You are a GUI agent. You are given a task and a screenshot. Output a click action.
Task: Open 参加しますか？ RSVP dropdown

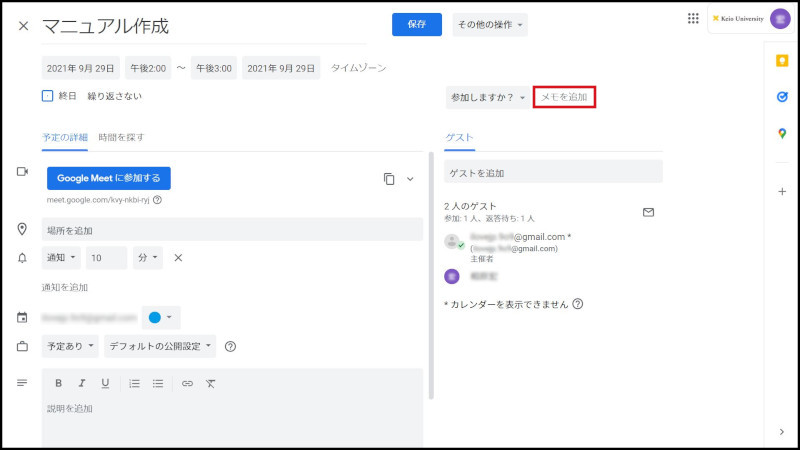pos(488,97)
